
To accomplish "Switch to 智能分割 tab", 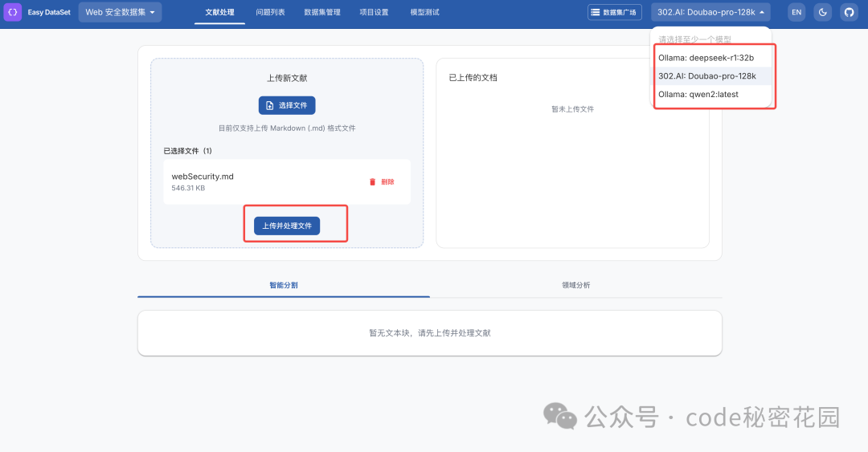I will pyautogui.click(x=284, y=286).
